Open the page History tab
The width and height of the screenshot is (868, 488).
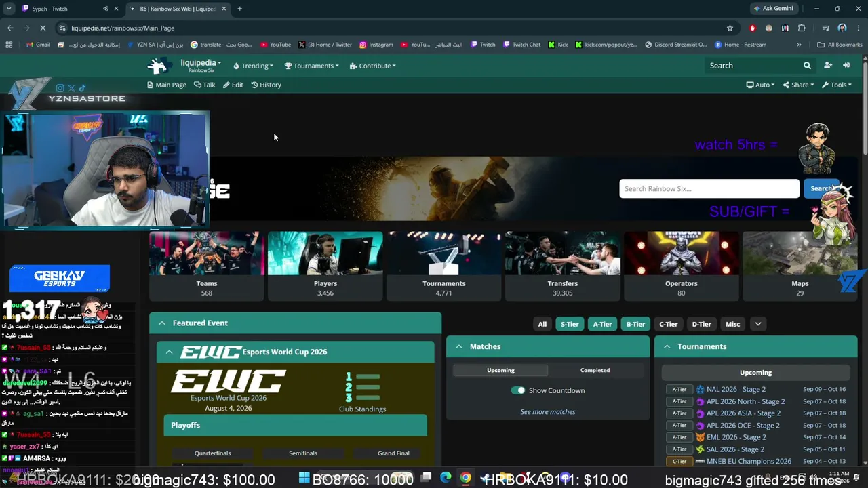[266, 85]
